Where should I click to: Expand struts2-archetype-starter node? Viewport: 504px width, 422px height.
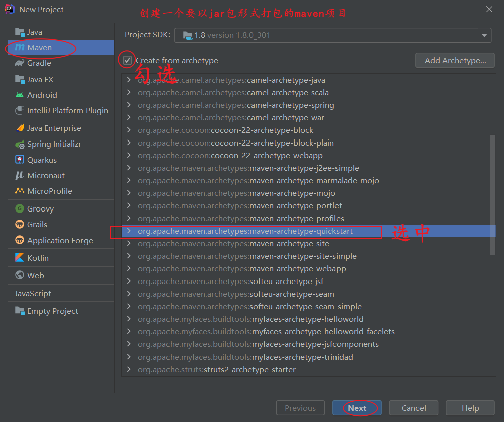(129, 369)
